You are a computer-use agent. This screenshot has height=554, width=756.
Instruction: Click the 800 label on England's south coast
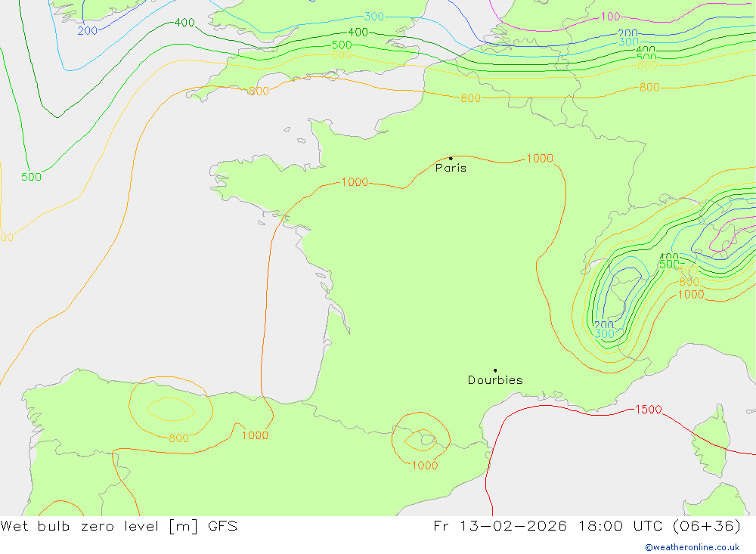point(259,91)
